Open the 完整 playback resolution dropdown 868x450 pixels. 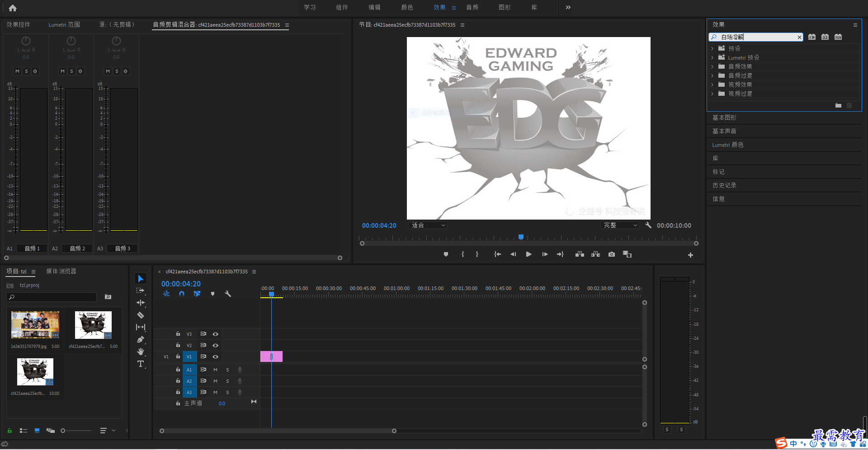coord(620,225)
